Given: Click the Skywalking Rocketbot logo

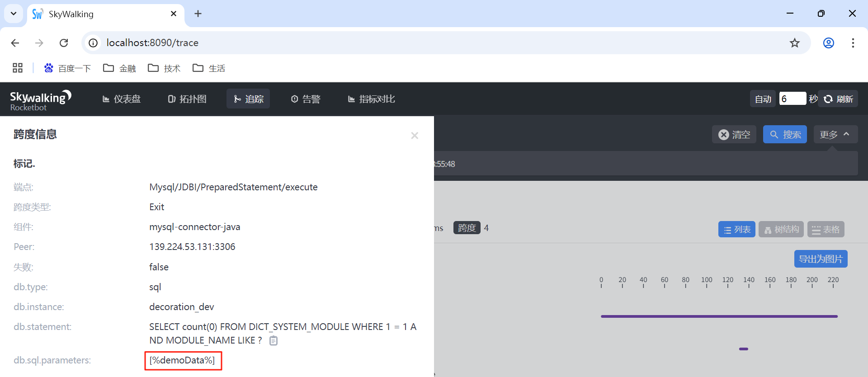Looking at the screenshot, I should (41, 100).
